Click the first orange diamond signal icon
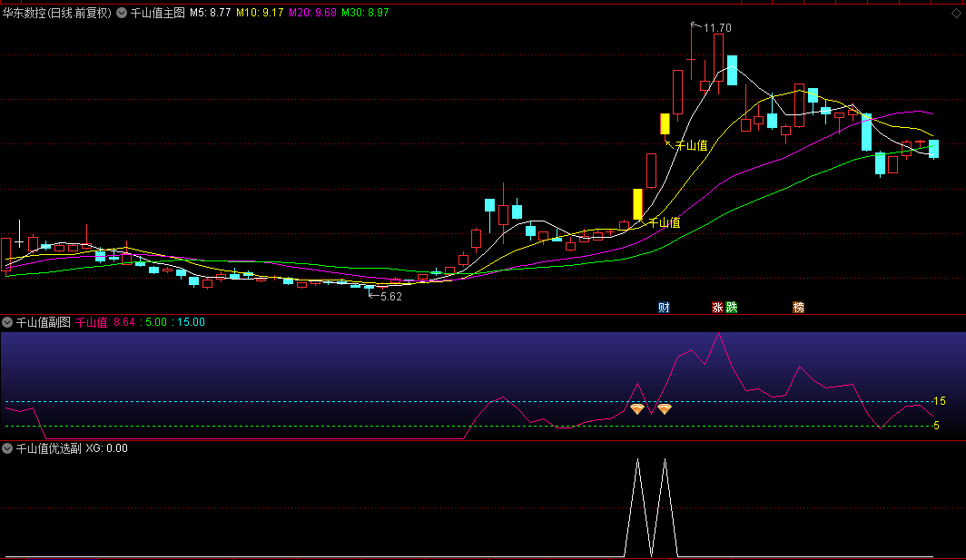This screenshot has width=966, height=560. [637, 408]
